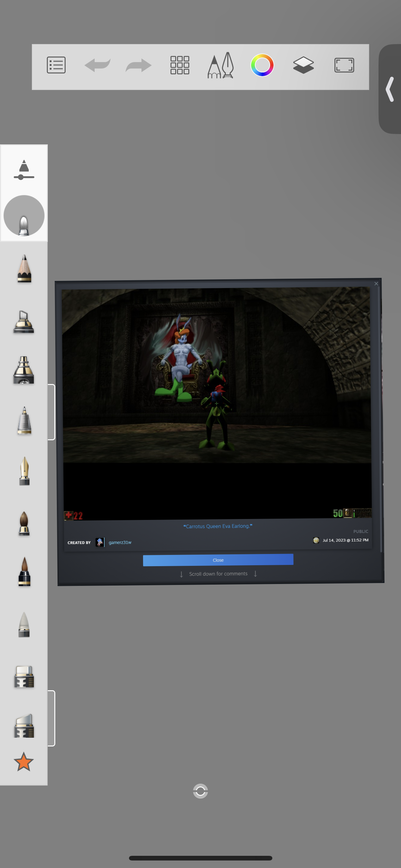The width and height of the screenshot is (401, 868).
Task: Open favorite brushes with the star
Action: tap(23, 762)
